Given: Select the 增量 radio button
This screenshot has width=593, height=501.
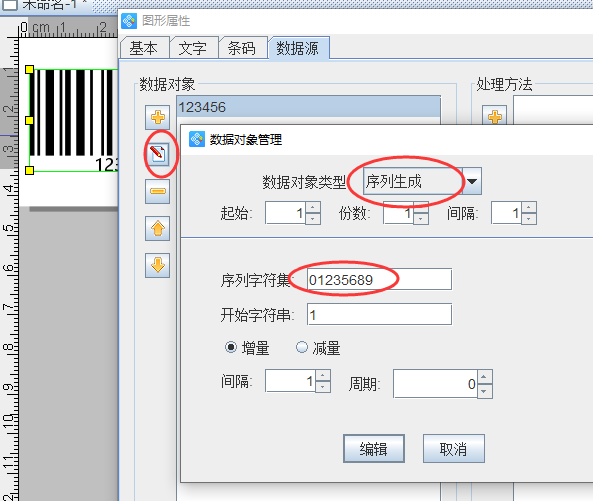Looking at the screenshot, I should click(231, 347).
